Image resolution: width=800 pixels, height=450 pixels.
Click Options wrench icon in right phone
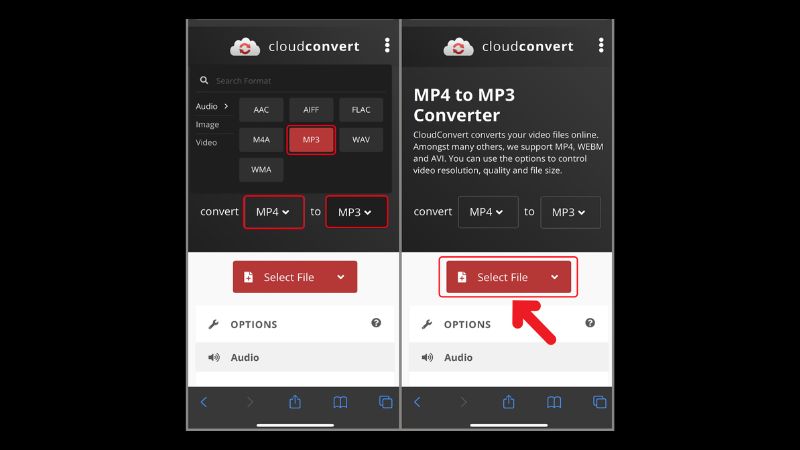point(427,324)
